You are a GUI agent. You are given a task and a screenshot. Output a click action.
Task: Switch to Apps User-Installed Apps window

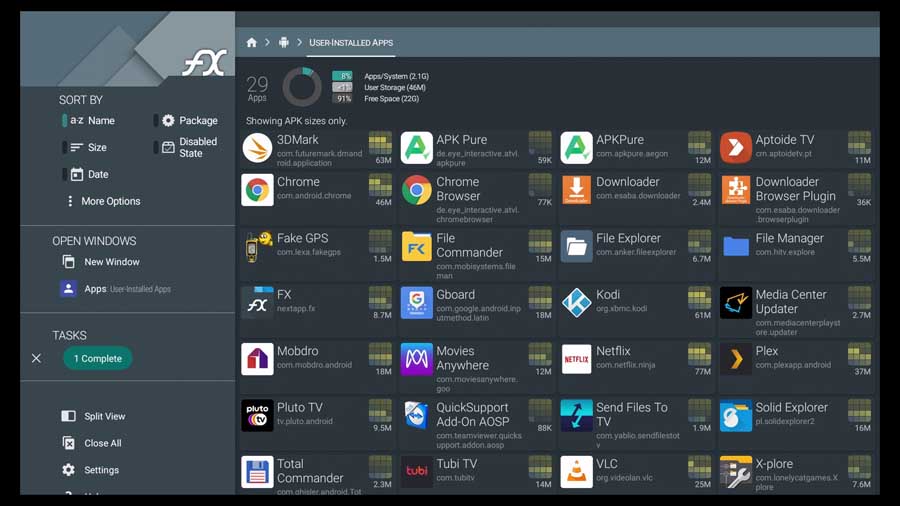(x=116, y=289)
